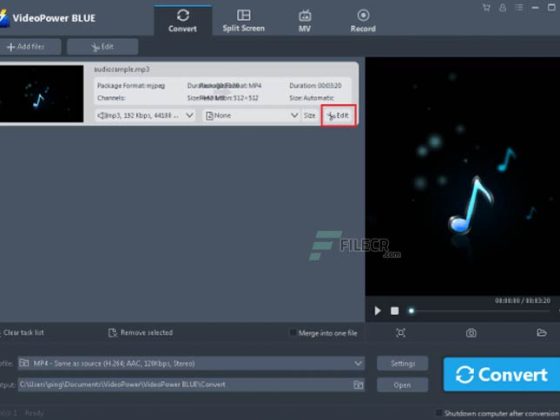The image size is (560, 420).
Task: Click the preview playback progress slider
Action: pos(479,311)
